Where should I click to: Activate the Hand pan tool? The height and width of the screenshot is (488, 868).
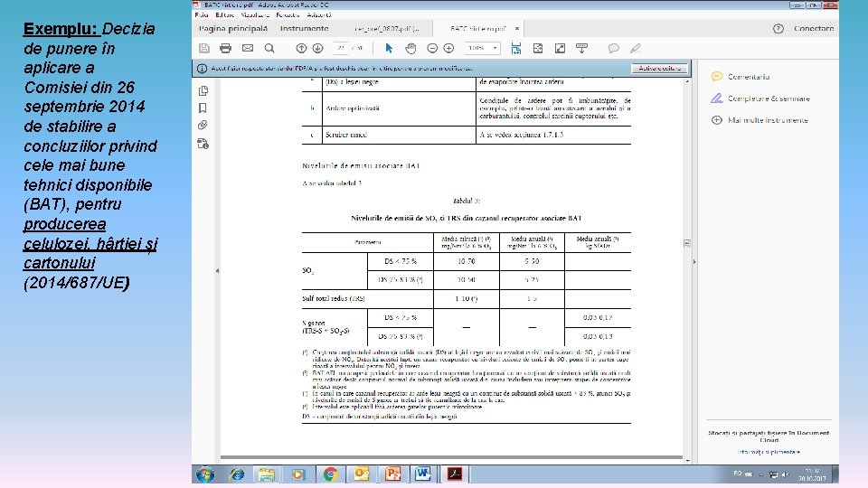(410, 48)
